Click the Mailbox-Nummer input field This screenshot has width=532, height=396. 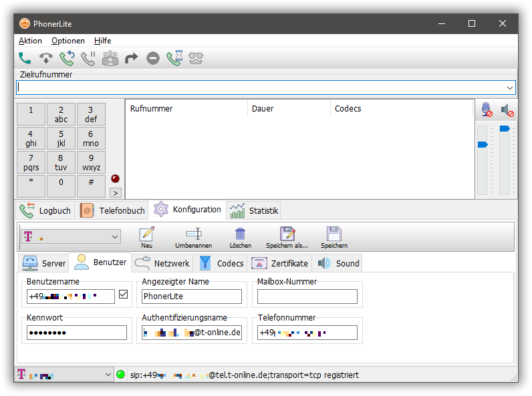pyautogui.click(x=307, y=296)
